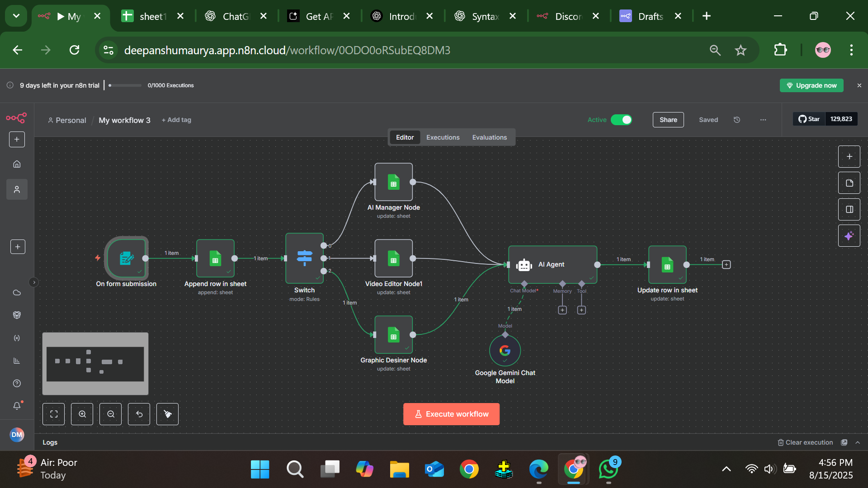Expand the left sidebar with the arrow handle

coord(34,282)
